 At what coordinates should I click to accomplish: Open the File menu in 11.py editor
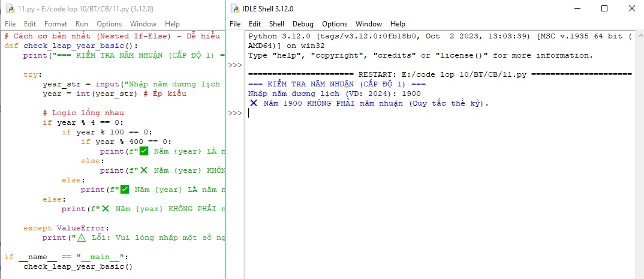[10, 24]
